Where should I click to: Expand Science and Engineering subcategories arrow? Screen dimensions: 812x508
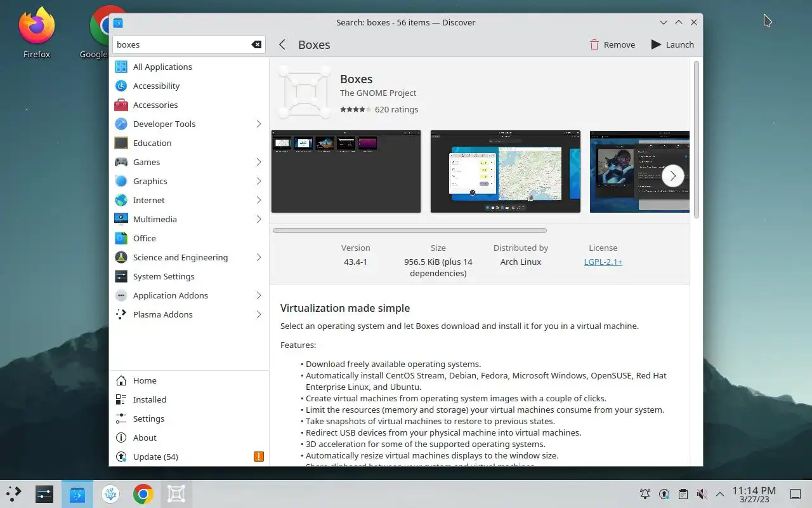point(259,257)
